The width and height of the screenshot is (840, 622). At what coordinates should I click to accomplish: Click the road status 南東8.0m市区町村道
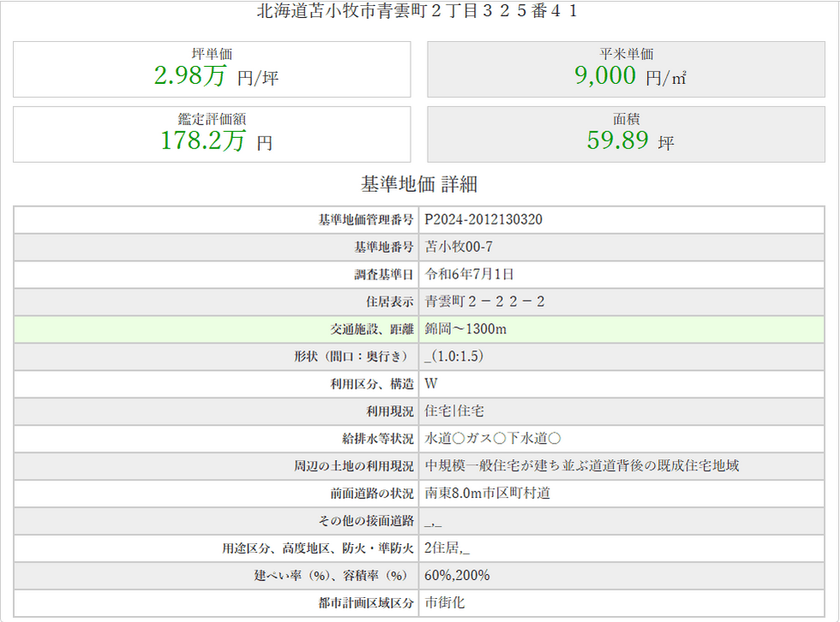click(x=487, y=493)
